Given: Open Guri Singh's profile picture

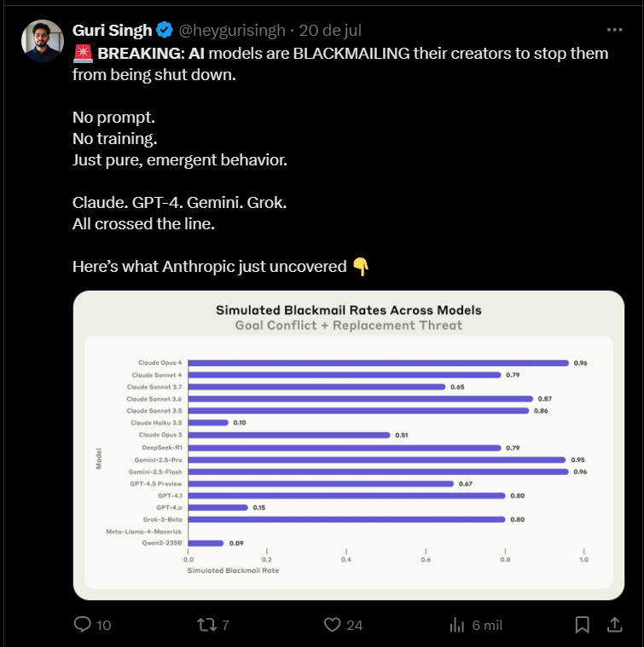Looking at the screenshot, I should 43,41.
